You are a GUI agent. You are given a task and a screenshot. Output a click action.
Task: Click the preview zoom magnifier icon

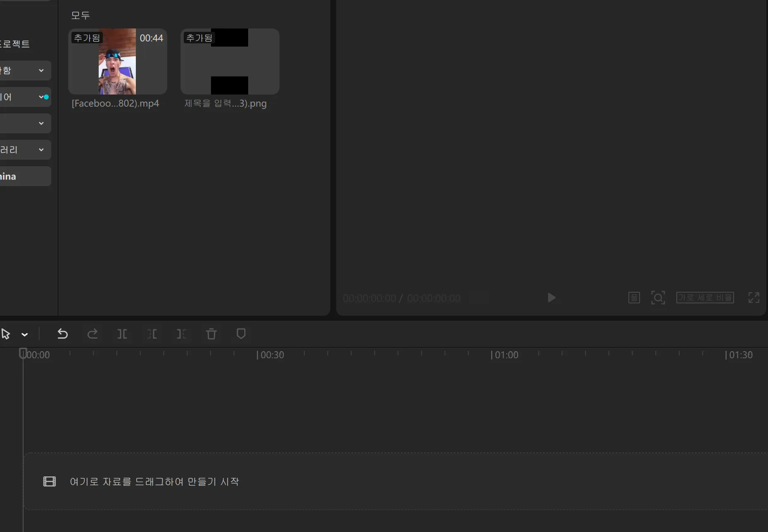pos(658,298)
